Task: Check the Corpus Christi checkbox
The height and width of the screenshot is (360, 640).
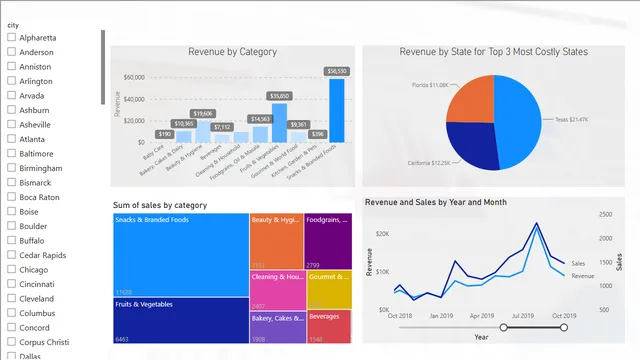Action: click(x=11, y=342)
